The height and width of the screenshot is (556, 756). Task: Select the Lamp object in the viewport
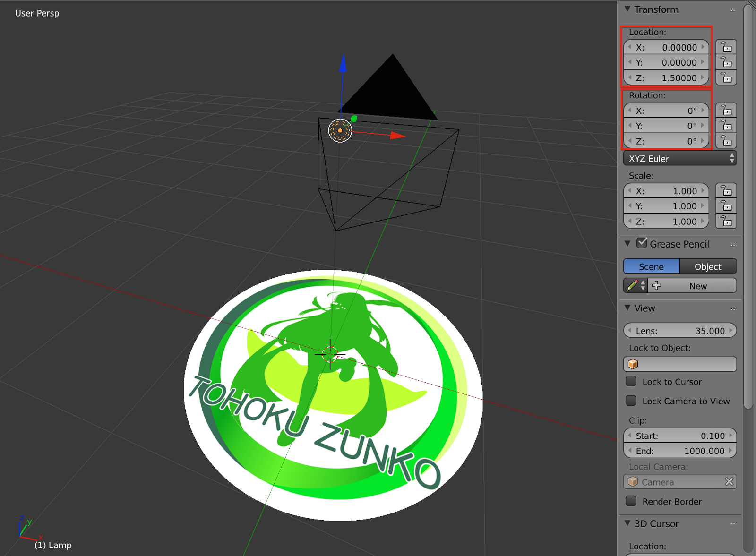click(x=340, y=130)
